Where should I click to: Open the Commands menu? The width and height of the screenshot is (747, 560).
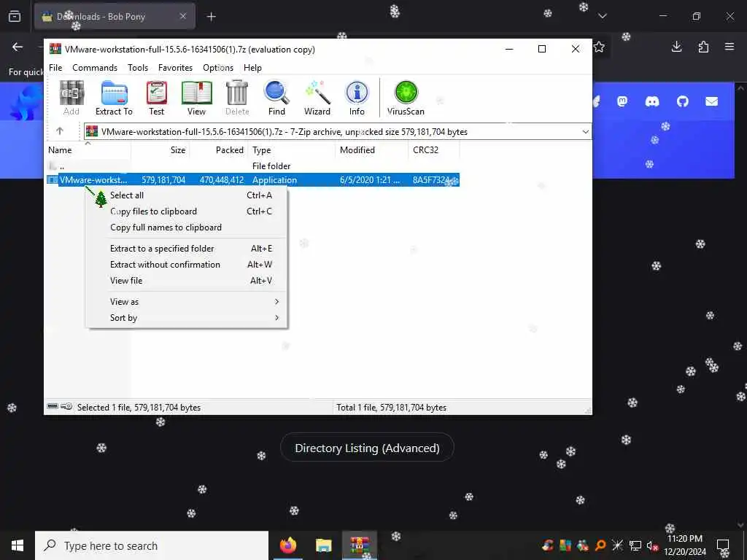(x=95, y=68)
